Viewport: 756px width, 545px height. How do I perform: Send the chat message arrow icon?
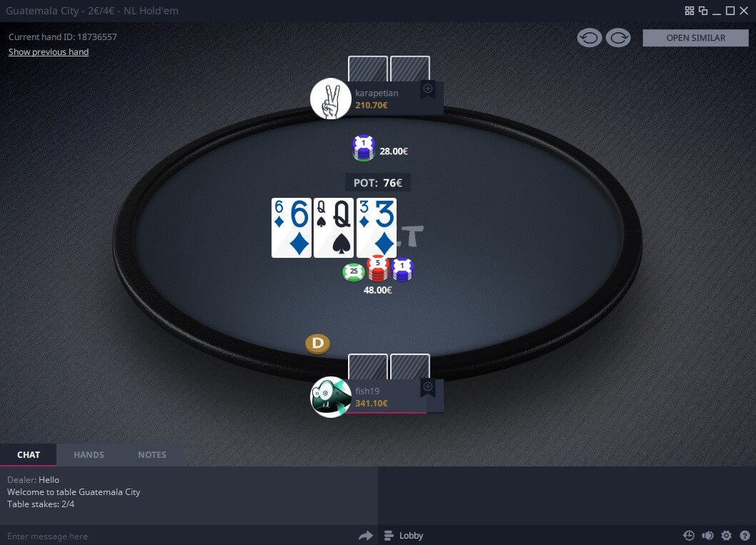point(366,536)
